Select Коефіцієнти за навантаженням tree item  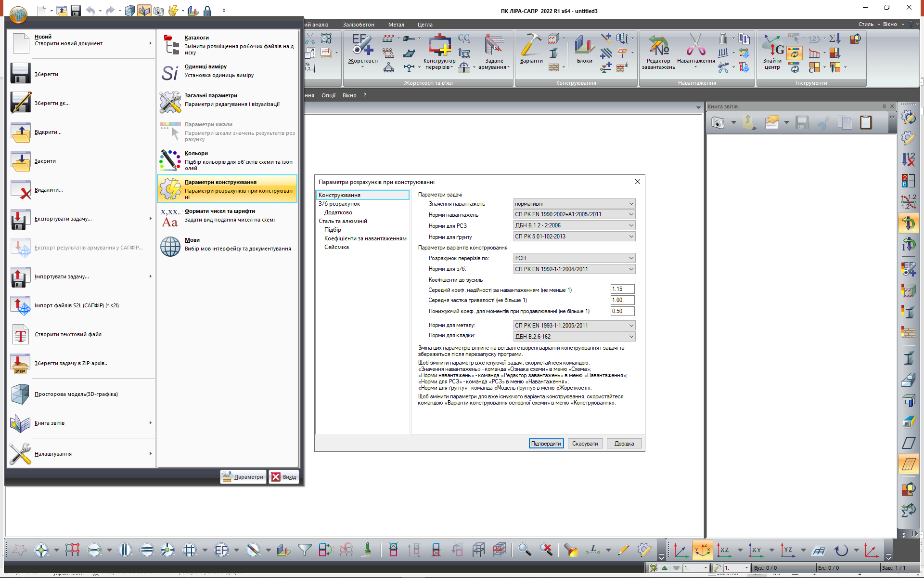point(365,238)
